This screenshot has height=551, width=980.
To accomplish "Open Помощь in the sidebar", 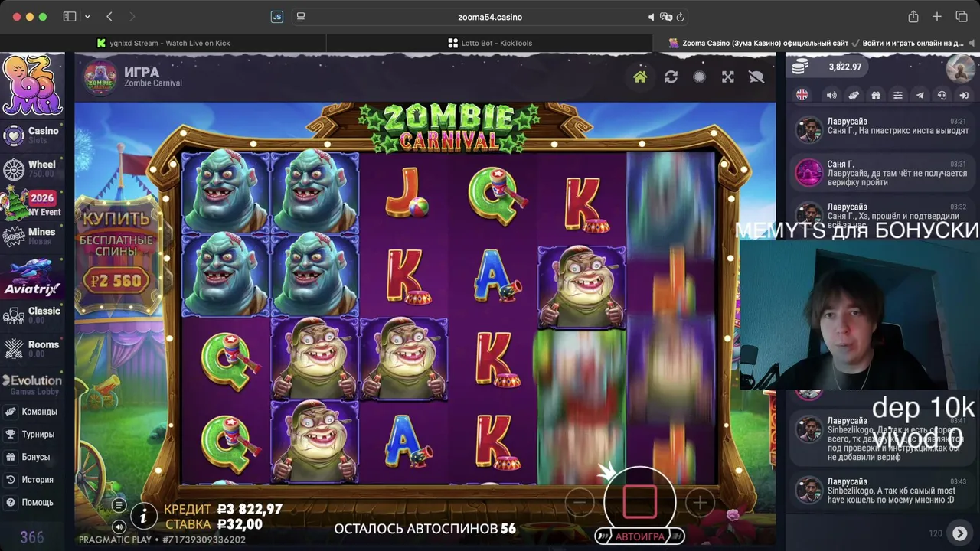I will point(32,502).
